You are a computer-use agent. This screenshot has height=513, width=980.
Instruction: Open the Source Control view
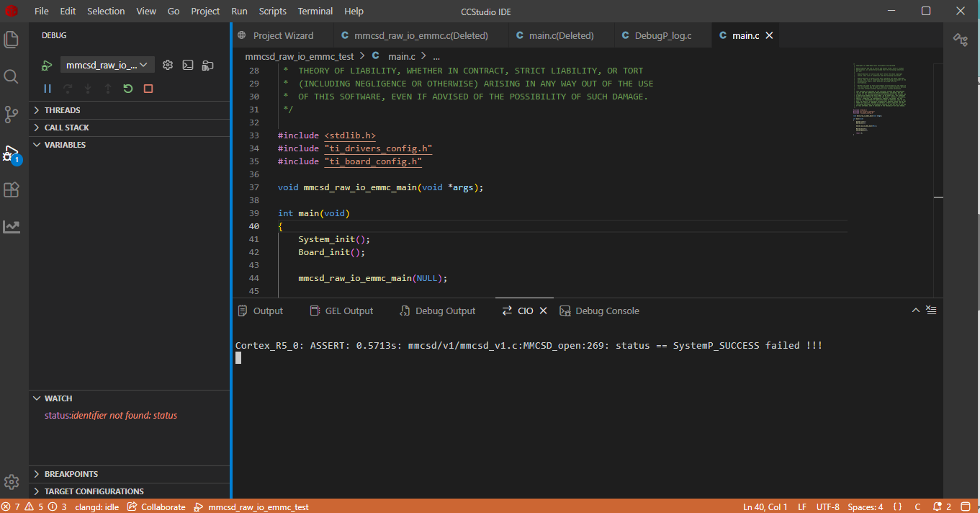point(12,114)
